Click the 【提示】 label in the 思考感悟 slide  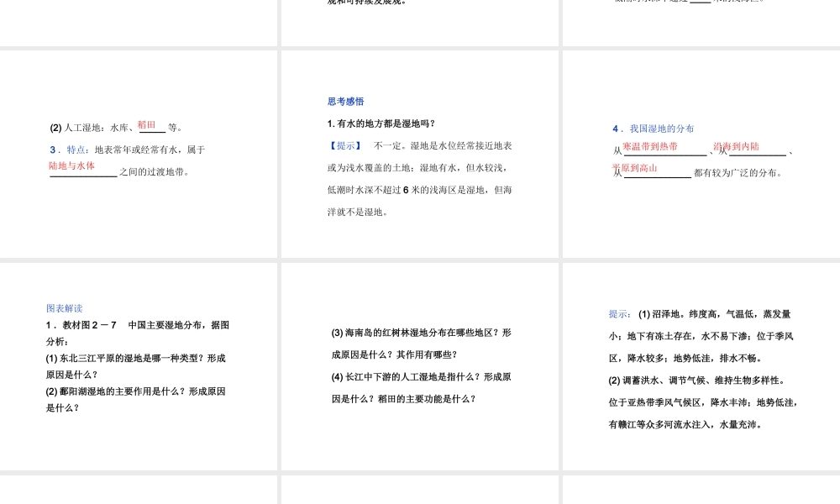click(344, 145)
